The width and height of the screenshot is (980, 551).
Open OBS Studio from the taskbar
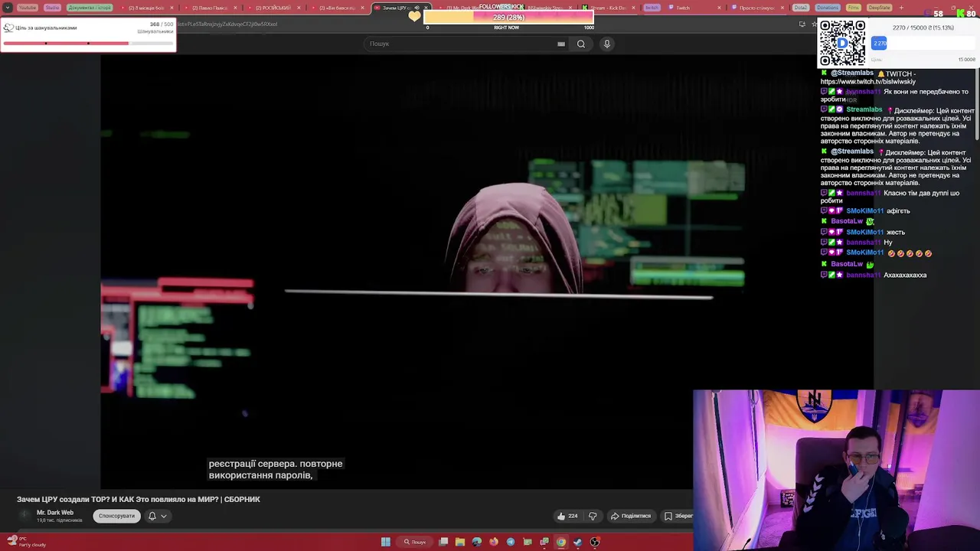595,542
